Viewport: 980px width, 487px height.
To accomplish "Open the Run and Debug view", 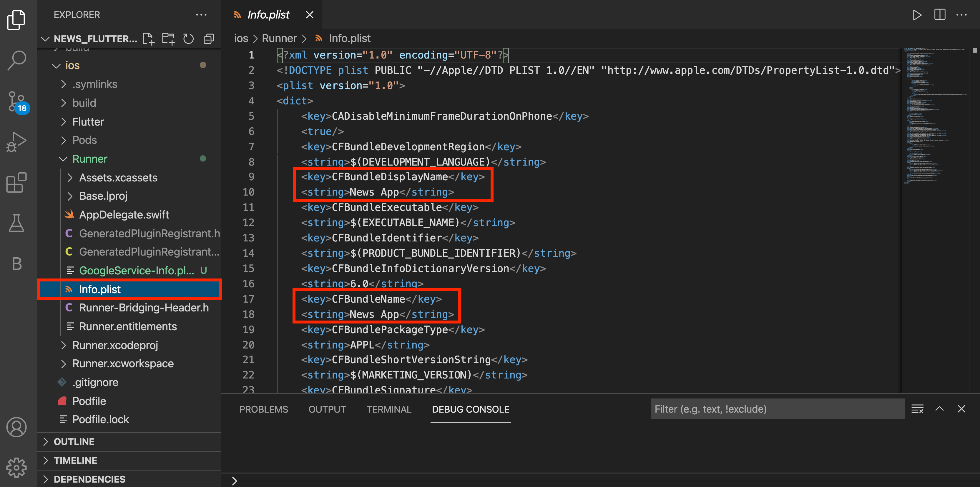I will pos(17,142).
